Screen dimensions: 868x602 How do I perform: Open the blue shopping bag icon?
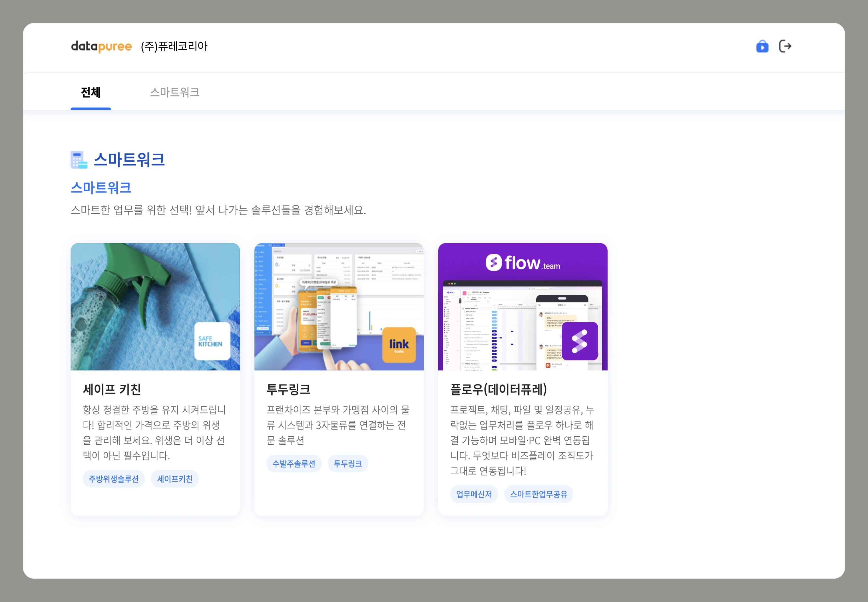click(762, 46)
